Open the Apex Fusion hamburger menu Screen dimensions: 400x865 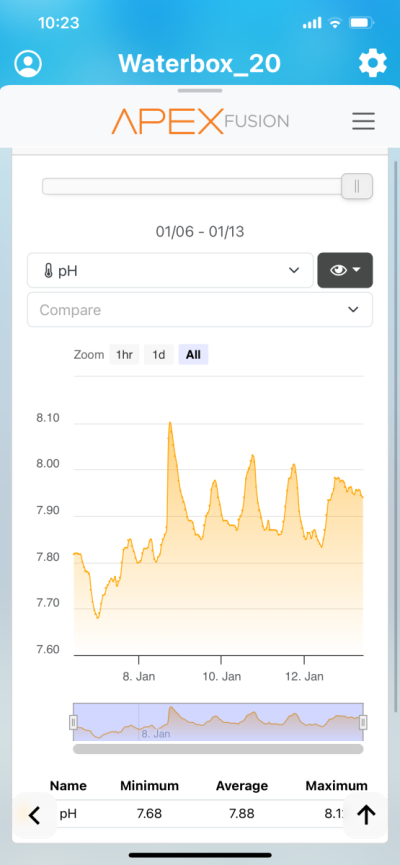364,121
